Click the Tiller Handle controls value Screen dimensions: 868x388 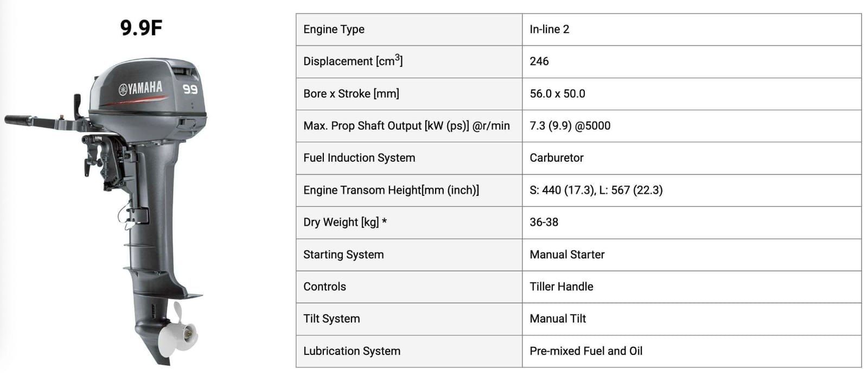point(561,287)
